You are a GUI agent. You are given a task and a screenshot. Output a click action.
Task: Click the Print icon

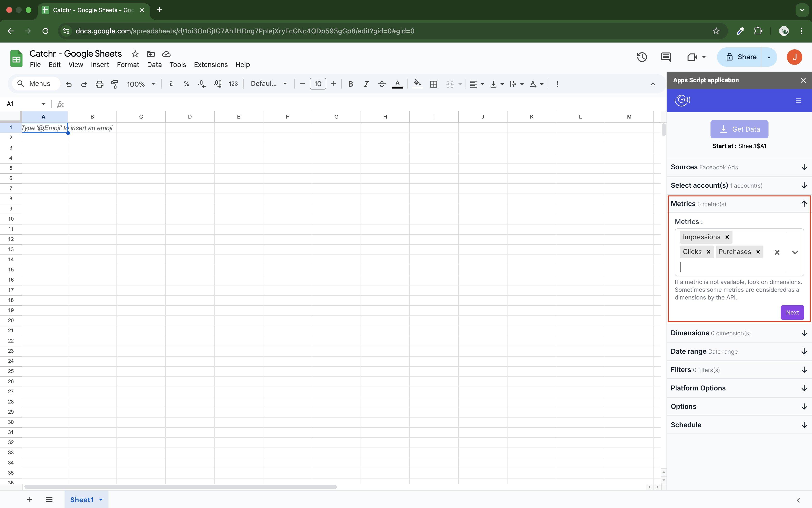tap(99, 84)
